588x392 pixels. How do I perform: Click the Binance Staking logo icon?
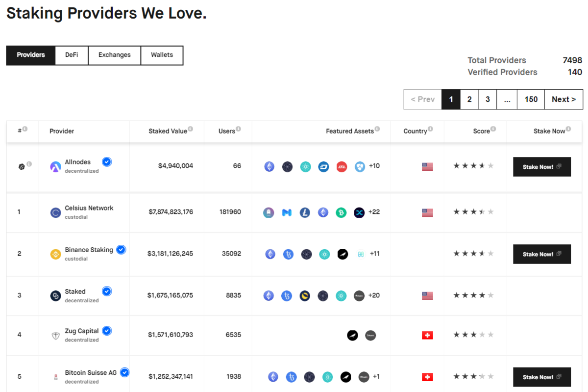pyautogui.click(x=55, y=254)
